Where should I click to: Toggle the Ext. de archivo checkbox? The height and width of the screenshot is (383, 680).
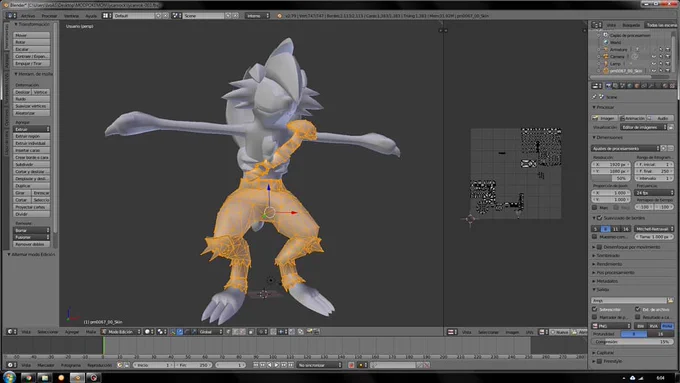[x=638, y=309]
